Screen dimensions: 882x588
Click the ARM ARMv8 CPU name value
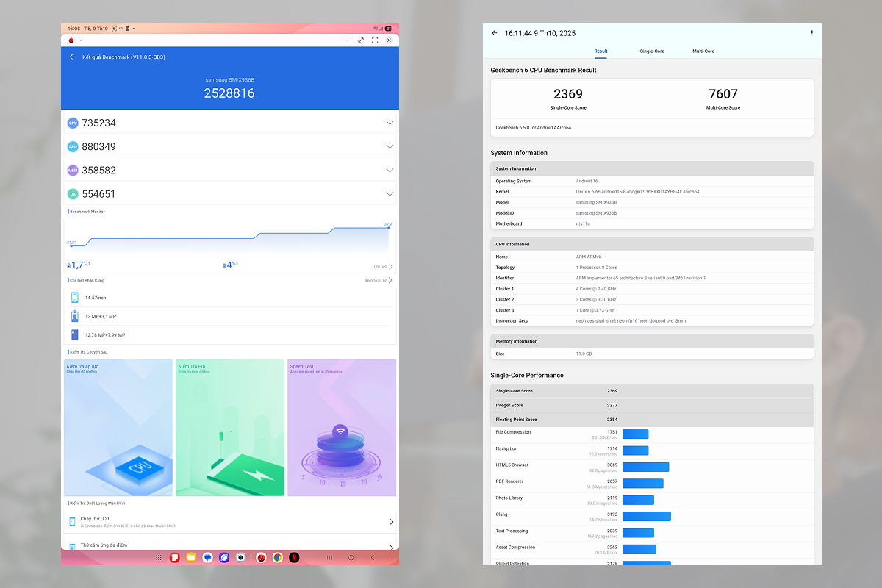pos(589,257)
